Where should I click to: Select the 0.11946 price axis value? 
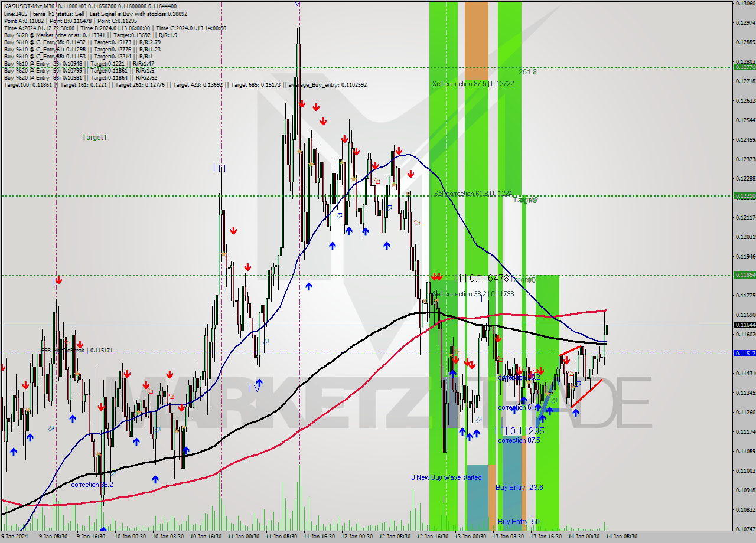pyautogui.click(x=745, y=256)
